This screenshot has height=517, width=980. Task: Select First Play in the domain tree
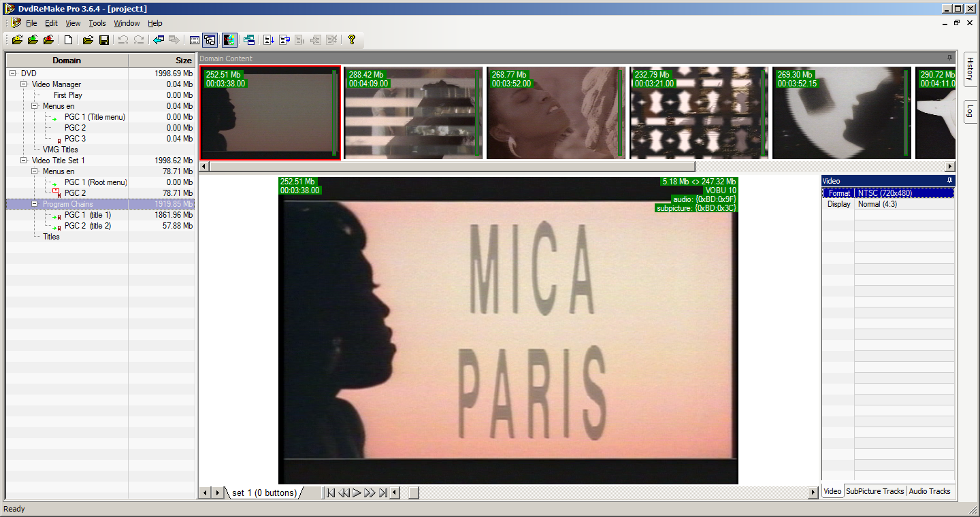pos(68,95)
